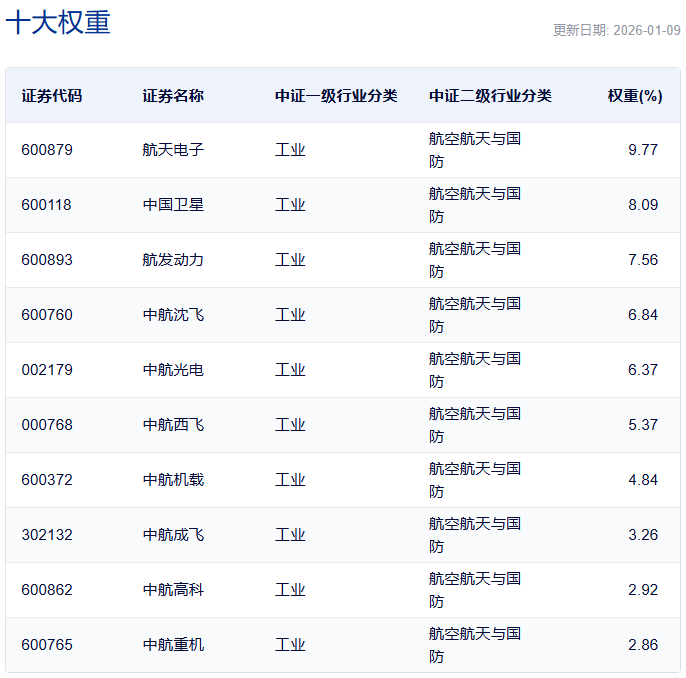Click the 十大权重 section title

point(58,23)
